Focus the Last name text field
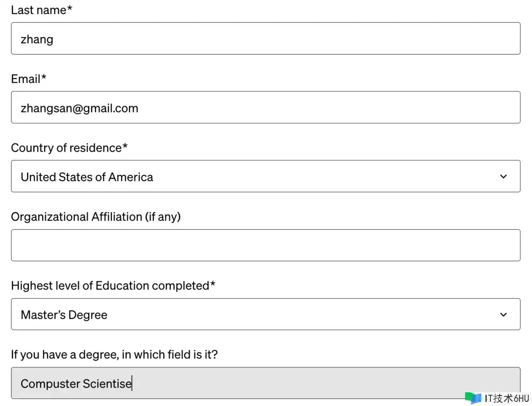The width and height of the screenshot is (532, 406). coord(265,39)
